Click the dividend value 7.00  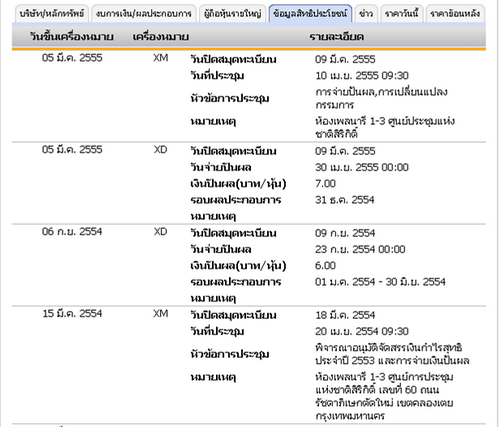coord(325,184)
